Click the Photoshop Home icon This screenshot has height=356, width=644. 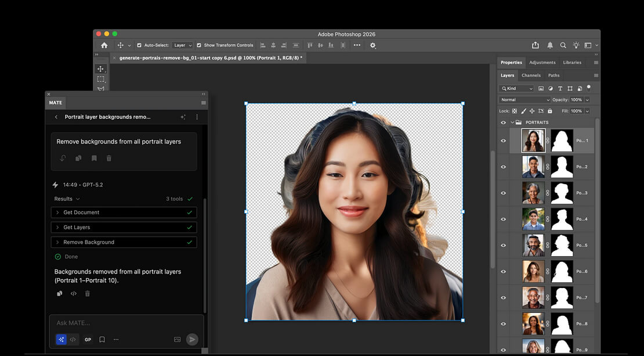coord(104,45)
